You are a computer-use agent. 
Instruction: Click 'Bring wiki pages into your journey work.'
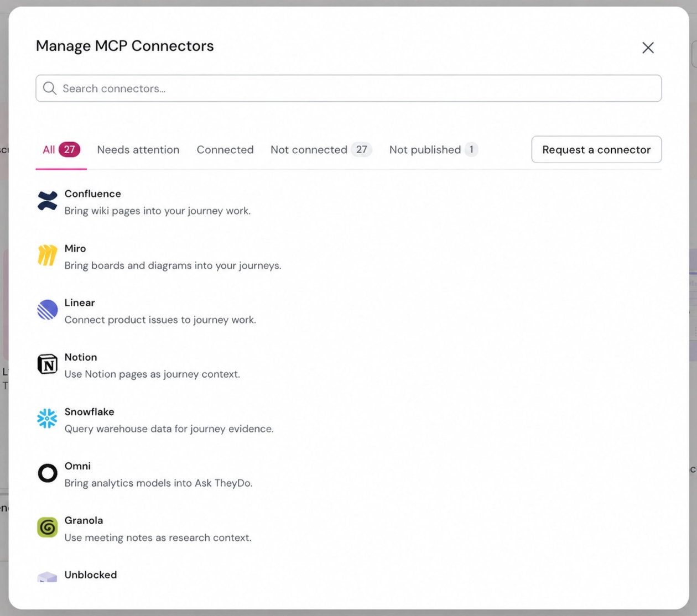158,211
